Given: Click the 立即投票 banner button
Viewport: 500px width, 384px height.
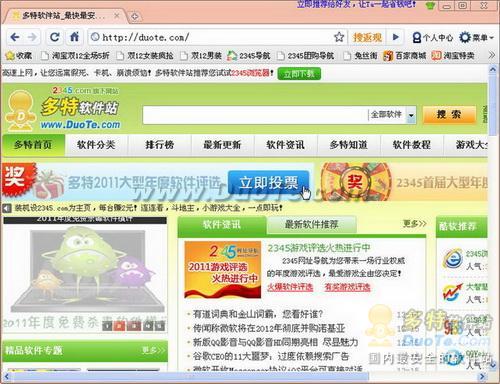Looking at the screenshot, I should [x=268, y=183].
